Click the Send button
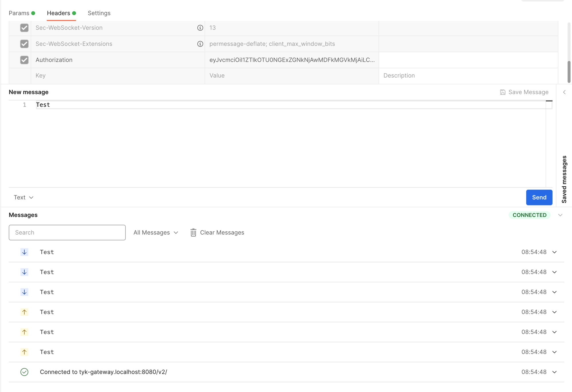 (x=539, y=197)
